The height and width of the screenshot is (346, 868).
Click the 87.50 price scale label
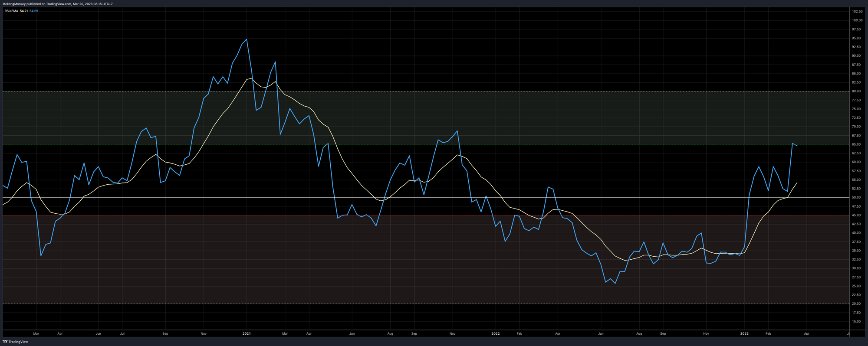click(x=856, y=65)
